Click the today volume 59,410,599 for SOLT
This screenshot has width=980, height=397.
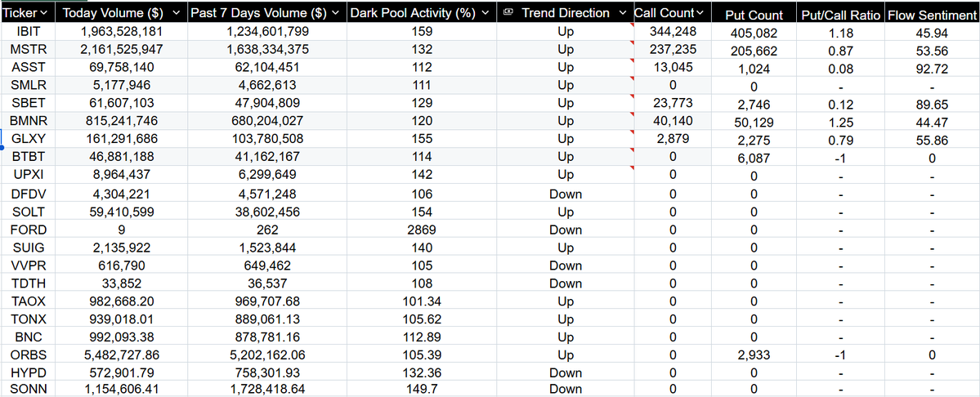pyautogui.click(x=121, y=212)
